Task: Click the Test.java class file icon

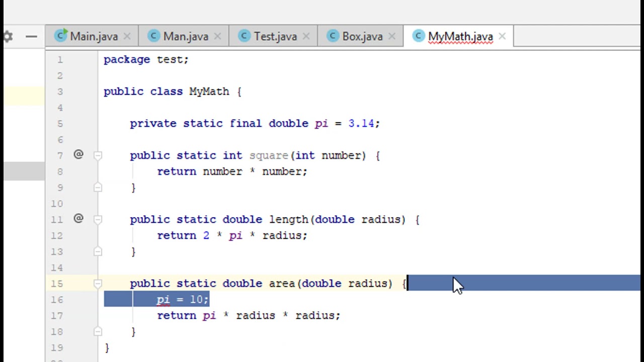Action: click(244, 36)
